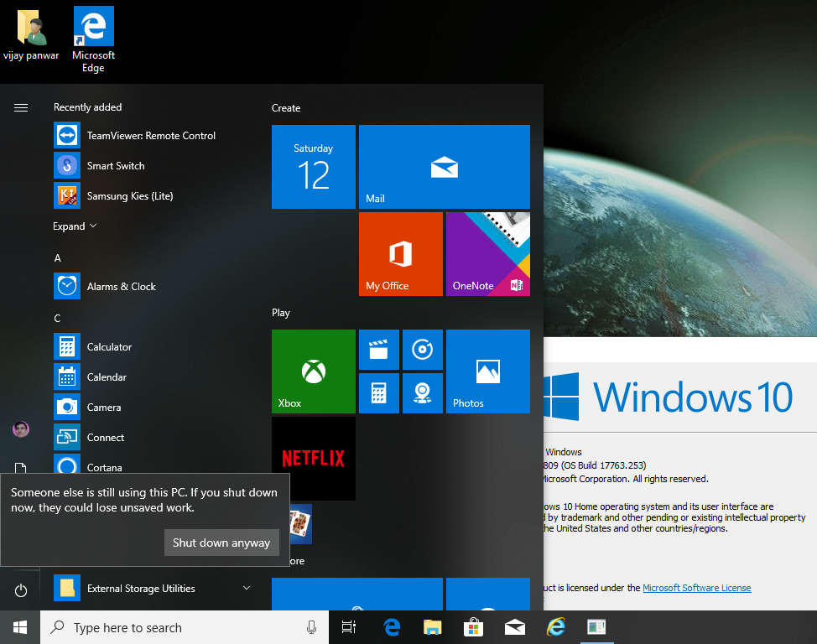This screenshot has width=817, height=644.
Task: Jump to apps by clicking letter A header
Action: (57, 257)
